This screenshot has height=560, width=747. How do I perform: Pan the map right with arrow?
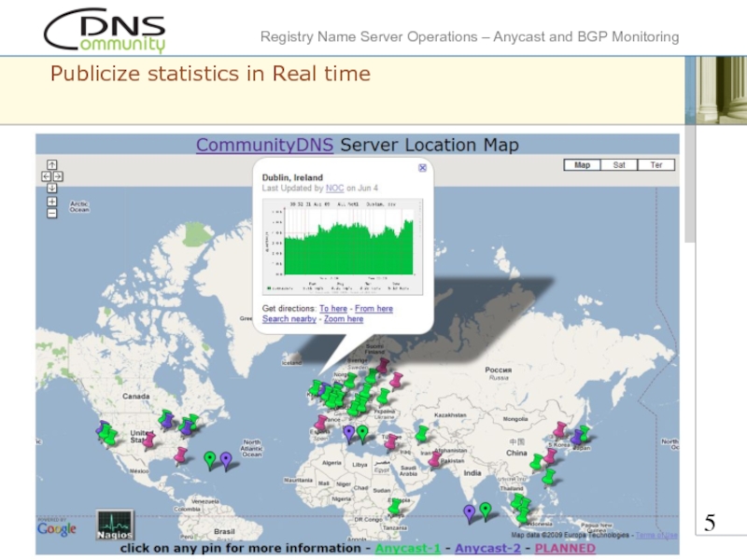[x=58, y=175]
